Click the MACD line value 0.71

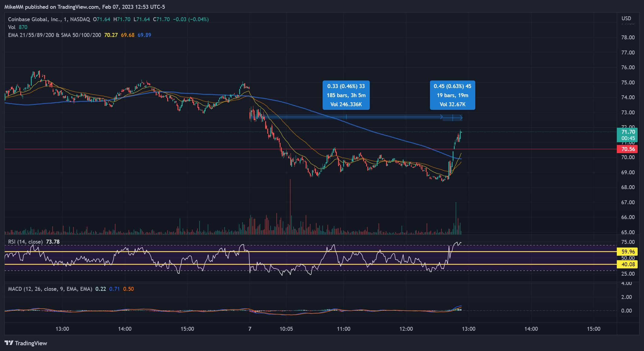115,289
